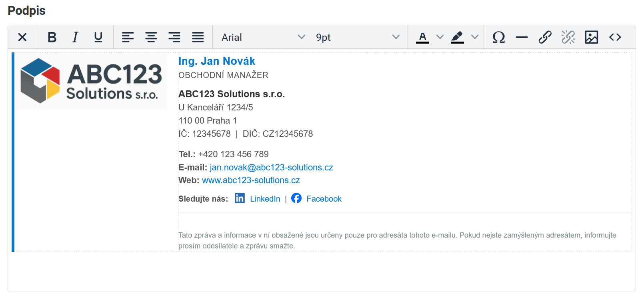This screenshot has width=644, height=300.
Task: Open the source code view
Action: pyautogui.click(x=615, y=37)
